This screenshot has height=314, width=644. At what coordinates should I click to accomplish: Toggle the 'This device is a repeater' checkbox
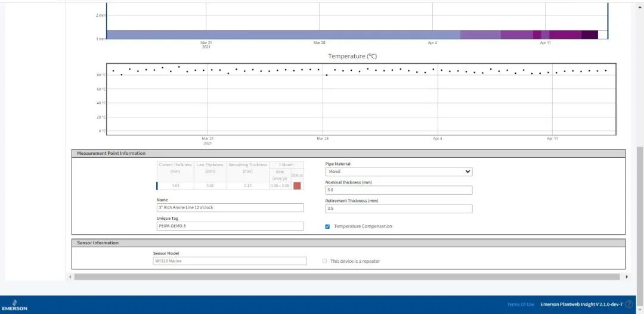[324, 261]
